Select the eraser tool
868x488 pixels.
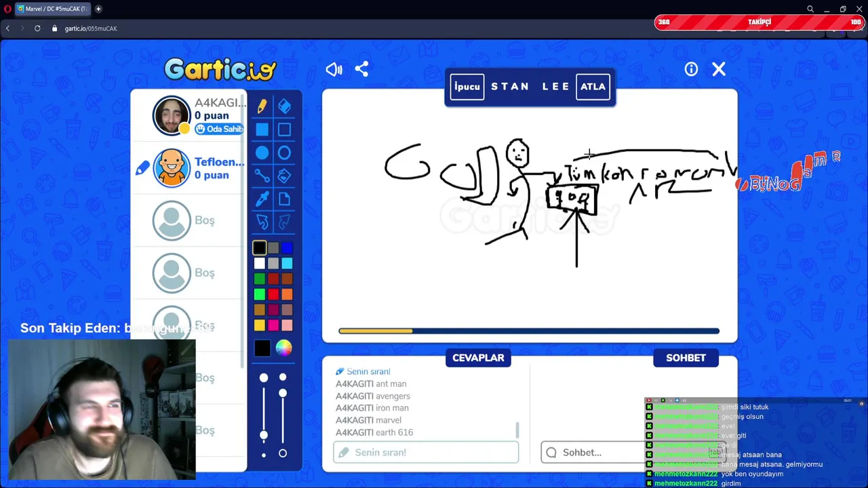[x=284, y=106]
